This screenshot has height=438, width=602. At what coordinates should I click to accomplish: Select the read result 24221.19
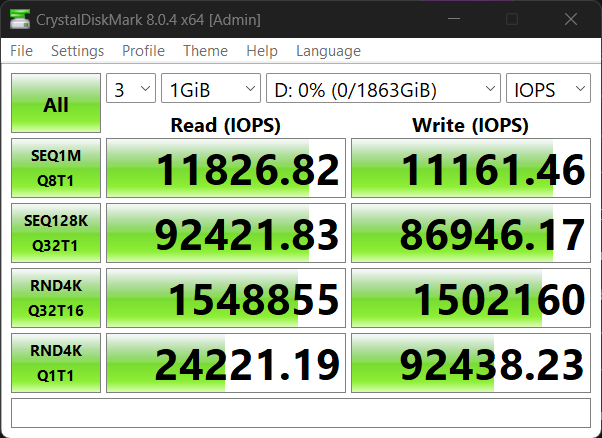click(226, 363)
